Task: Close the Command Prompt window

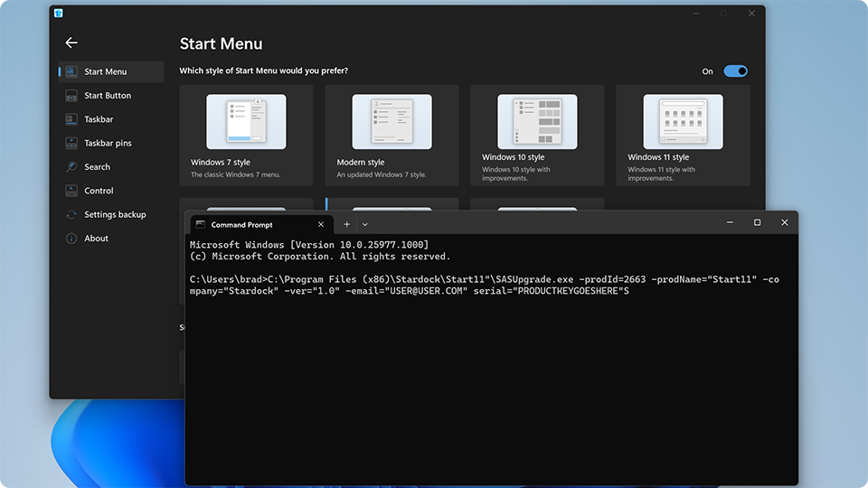Action: 785,222
